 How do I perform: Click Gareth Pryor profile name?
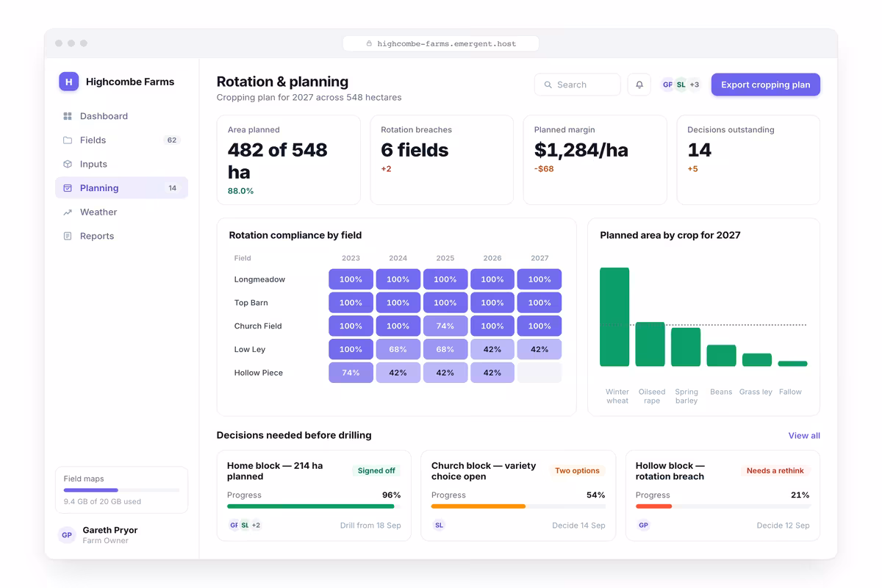tap(110, 530)
